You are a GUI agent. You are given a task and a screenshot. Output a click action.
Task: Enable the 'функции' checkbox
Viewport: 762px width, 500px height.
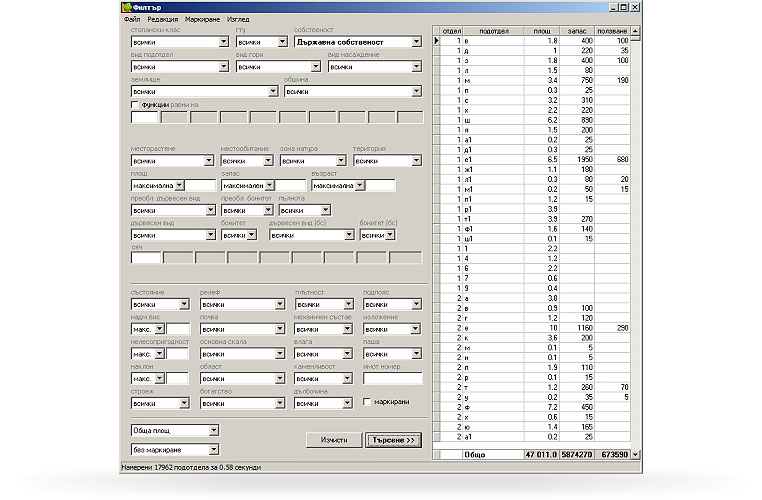click(136, 104)
